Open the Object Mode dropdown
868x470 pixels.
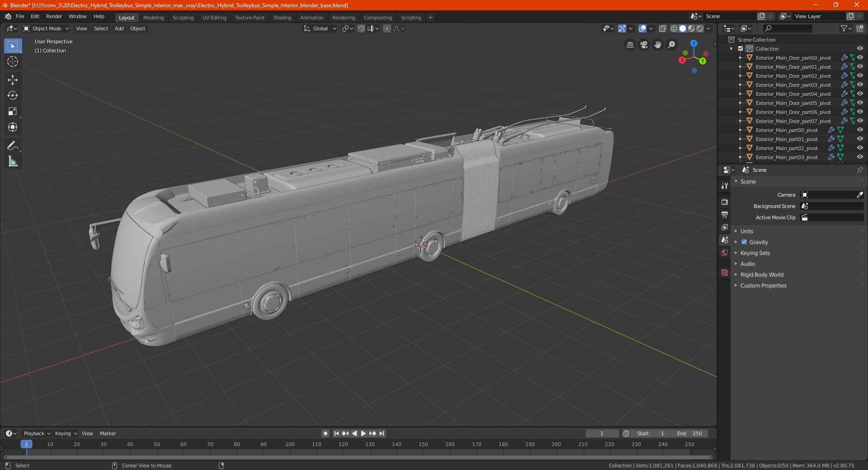pos(46,28)
